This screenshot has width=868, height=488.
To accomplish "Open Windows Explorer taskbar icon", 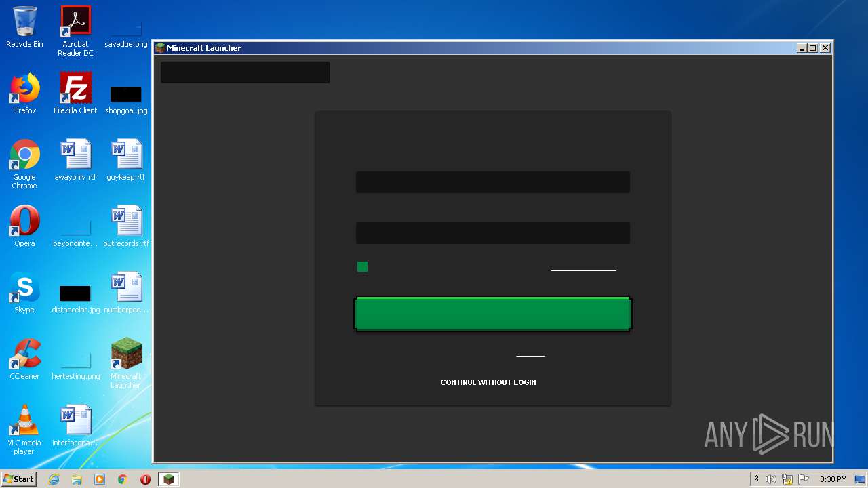I will 77,479.
